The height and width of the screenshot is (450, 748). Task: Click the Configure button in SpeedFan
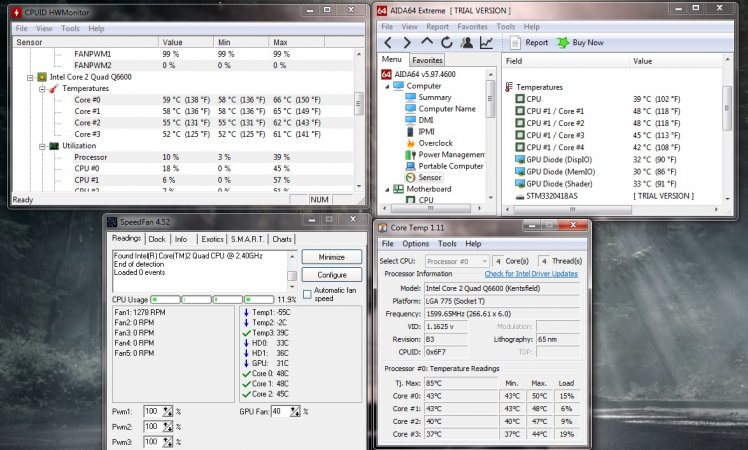(332, 275)
